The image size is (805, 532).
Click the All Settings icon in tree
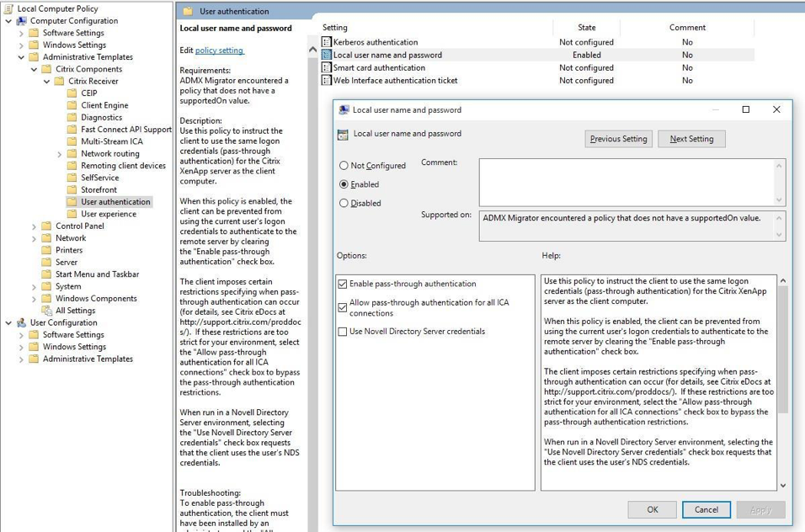(46, 311)
